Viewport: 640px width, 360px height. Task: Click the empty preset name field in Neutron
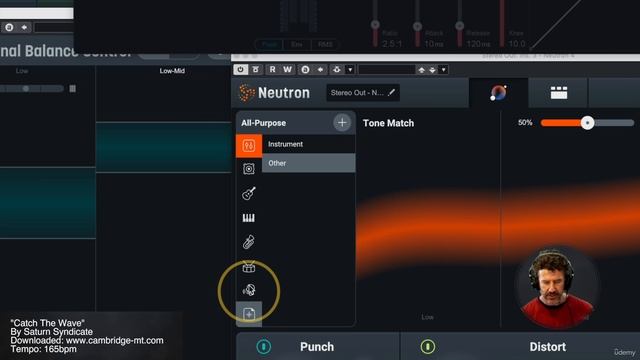(x=387, y=70)
